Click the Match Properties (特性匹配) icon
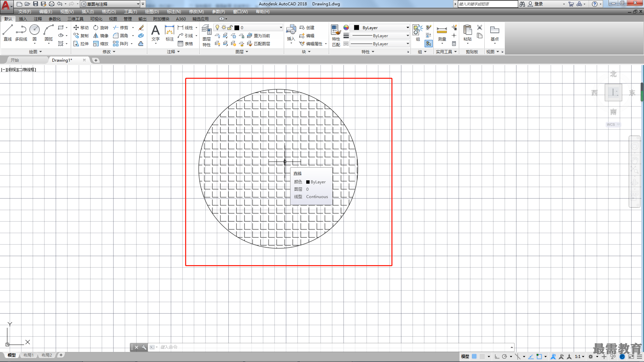The image size is (644, 362). [x=336, y=36]
